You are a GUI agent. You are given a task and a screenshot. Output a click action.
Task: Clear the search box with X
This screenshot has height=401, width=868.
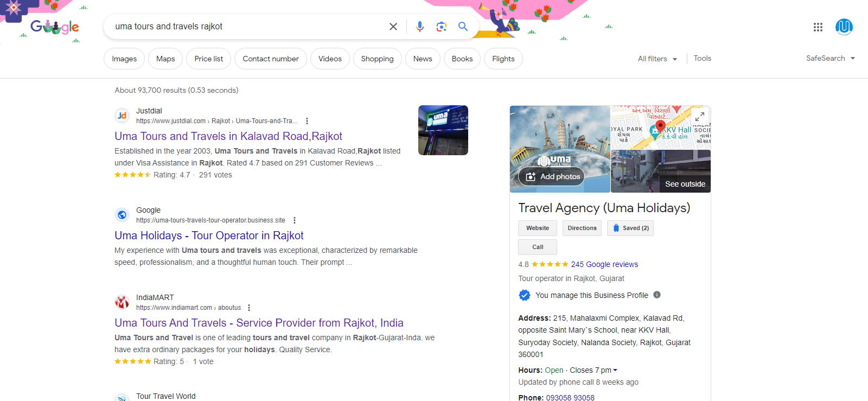click(393, 27)
